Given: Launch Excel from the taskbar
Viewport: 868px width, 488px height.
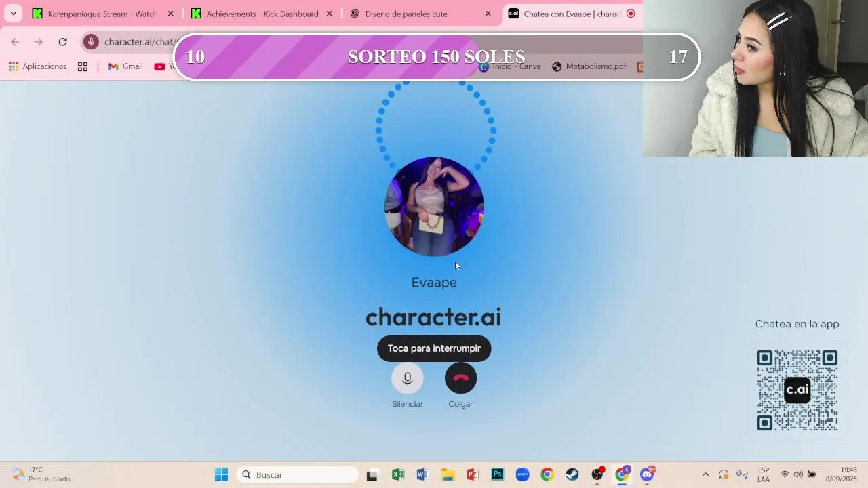Looking at the screenshot, I should tap(397, 475).
